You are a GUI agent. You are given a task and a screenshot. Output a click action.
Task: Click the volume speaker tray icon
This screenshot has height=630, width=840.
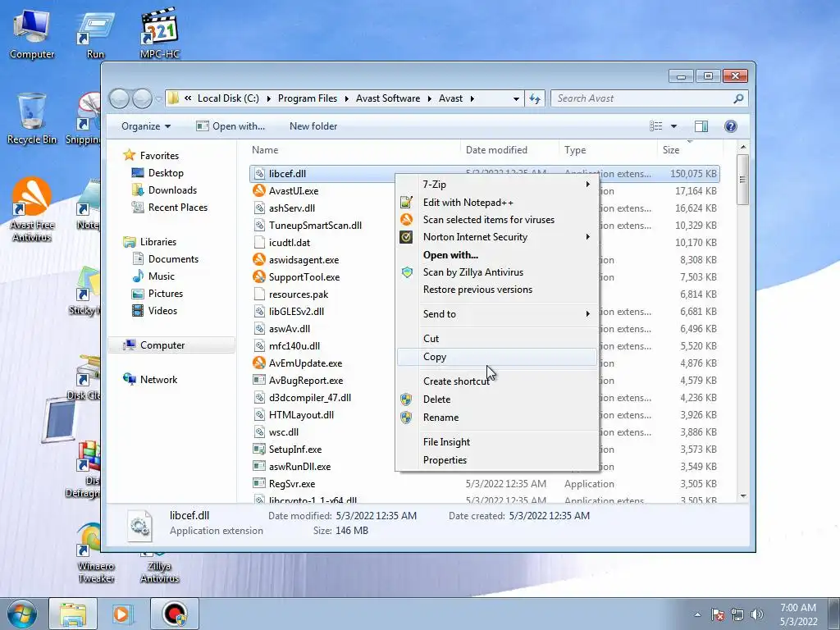756,614
